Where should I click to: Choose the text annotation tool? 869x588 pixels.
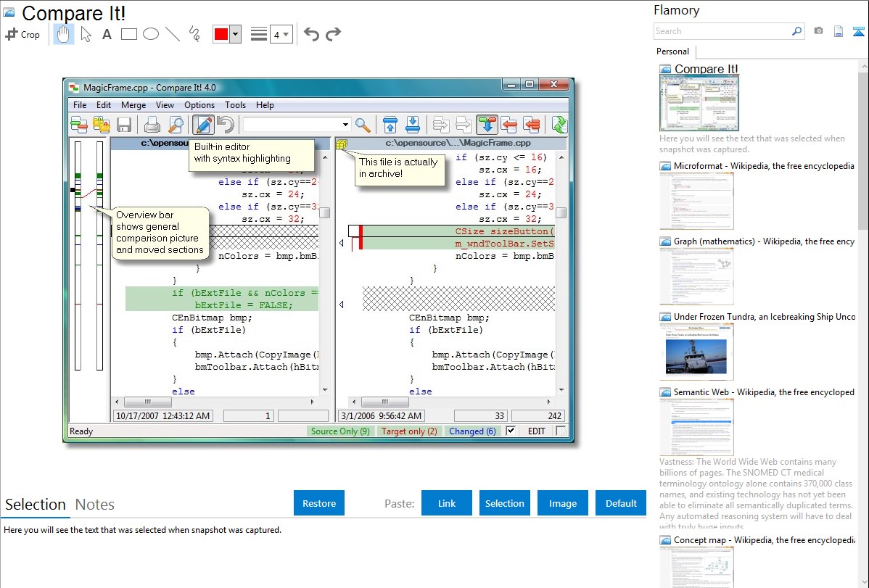[107, 34]
